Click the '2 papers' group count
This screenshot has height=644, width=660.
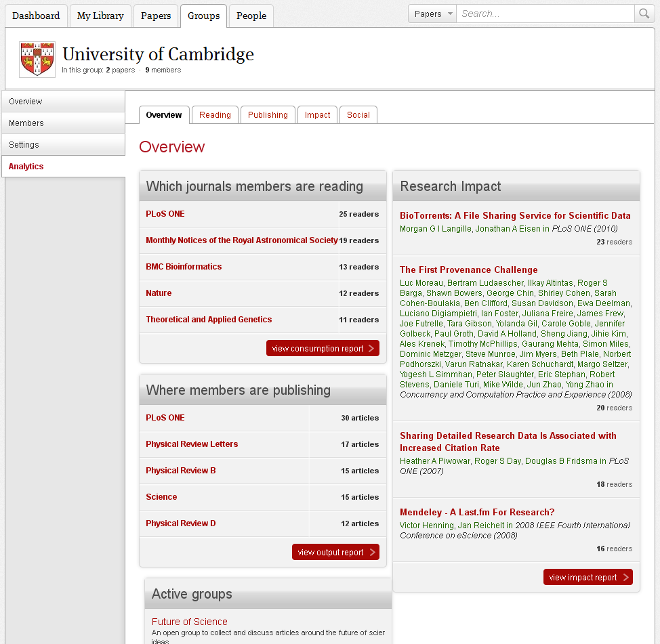click(121, 70)
